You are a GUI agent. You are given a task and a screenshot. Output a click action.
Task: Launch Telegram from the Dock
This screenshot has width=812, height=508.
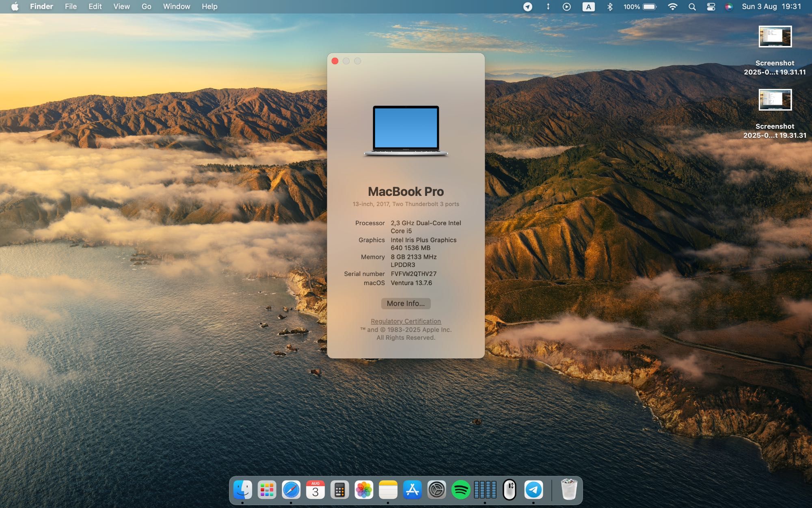533,490
